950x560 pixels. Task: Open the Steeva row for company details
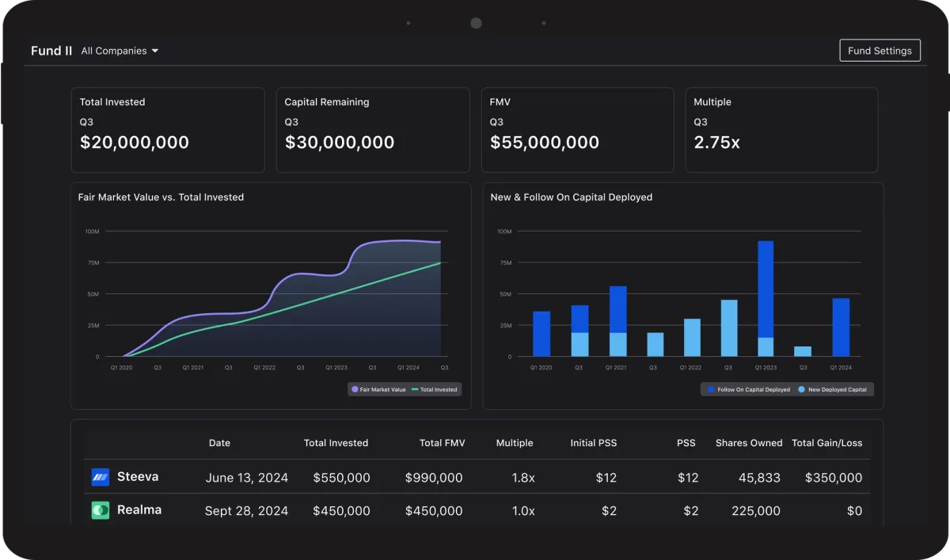click(x=475, y=477)
